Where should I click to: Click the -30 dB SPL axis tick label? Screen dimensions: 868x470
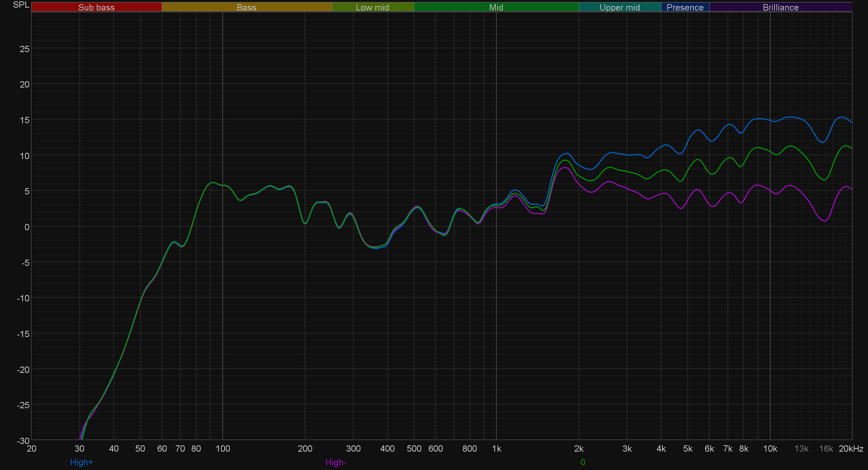point(24,441)
